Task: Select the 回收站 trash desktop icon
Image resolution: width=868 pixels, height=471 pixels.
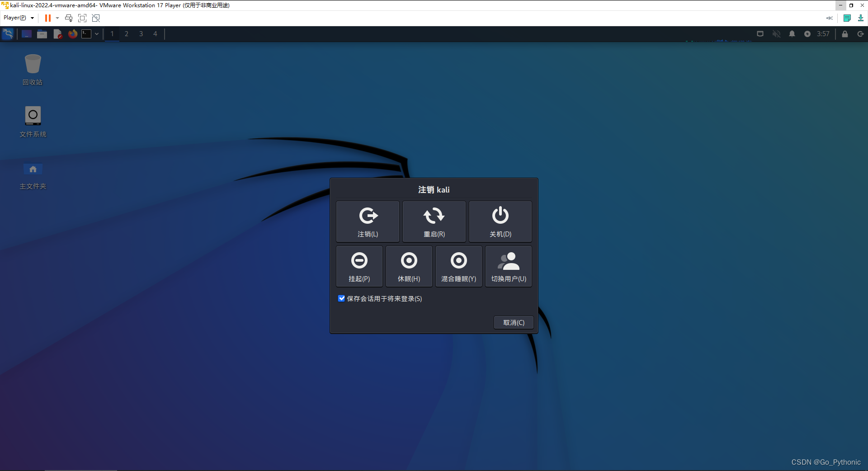Action: pyautogui.click(x=33, y=70)
